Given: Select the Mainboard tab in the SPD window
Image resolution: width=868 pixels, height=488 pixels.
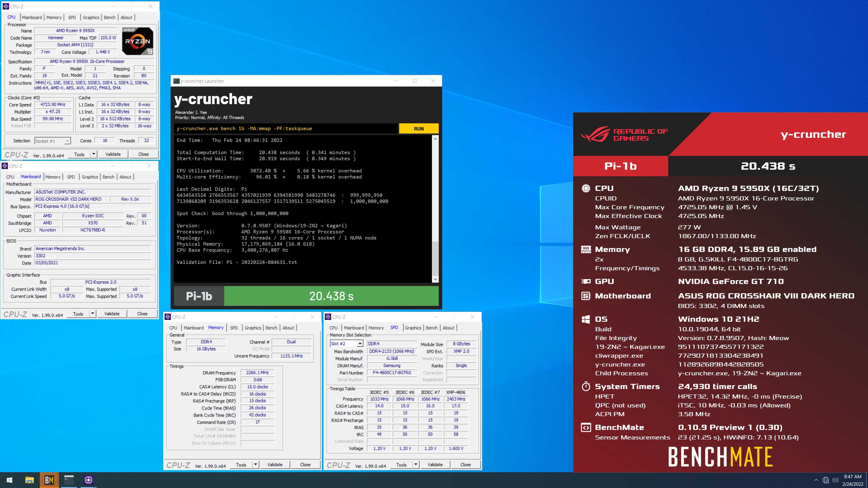Looking at the screenshot, I should (354, 328).
